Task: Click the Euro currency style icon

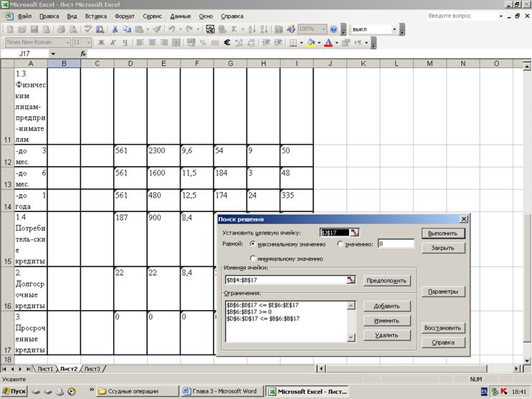Action: (227, 43)
